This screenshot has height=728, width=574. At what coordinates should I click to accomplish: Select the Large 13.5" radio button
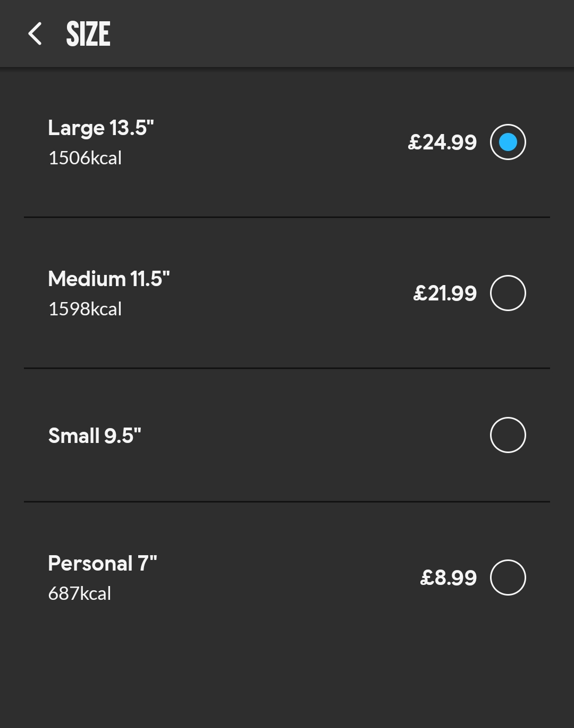(x=508, y=142)
